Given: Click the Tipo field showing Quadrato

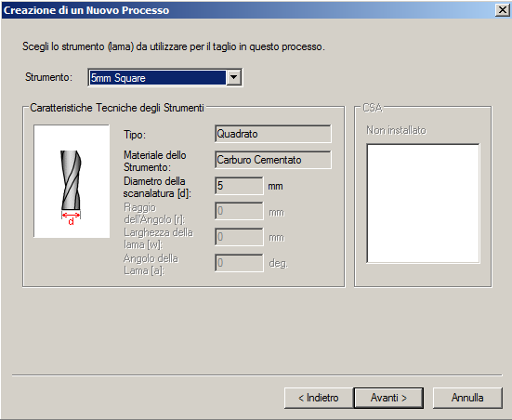Looking at the screenshot, I should coord(273,134).
